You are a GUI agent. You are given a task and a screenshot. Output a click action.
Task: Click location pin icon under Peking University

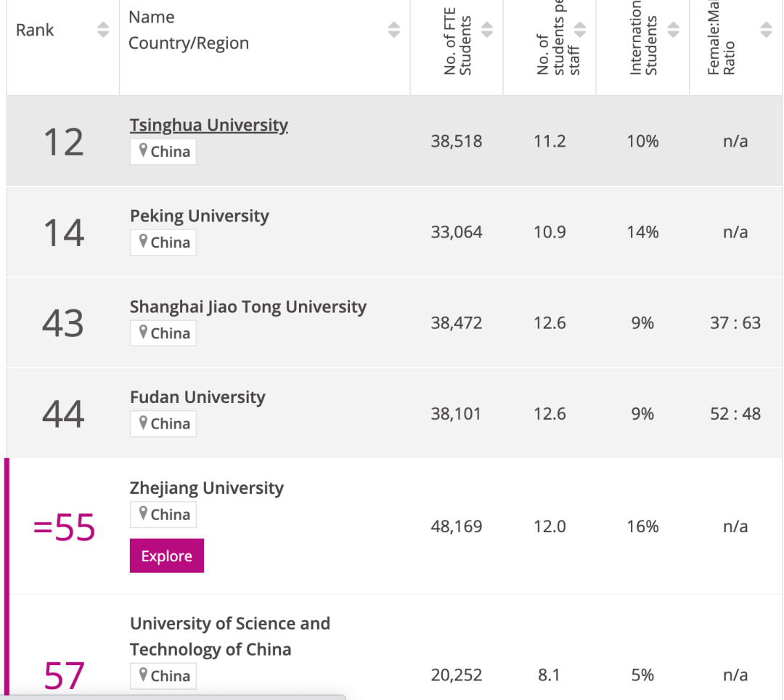click(144, 242)
